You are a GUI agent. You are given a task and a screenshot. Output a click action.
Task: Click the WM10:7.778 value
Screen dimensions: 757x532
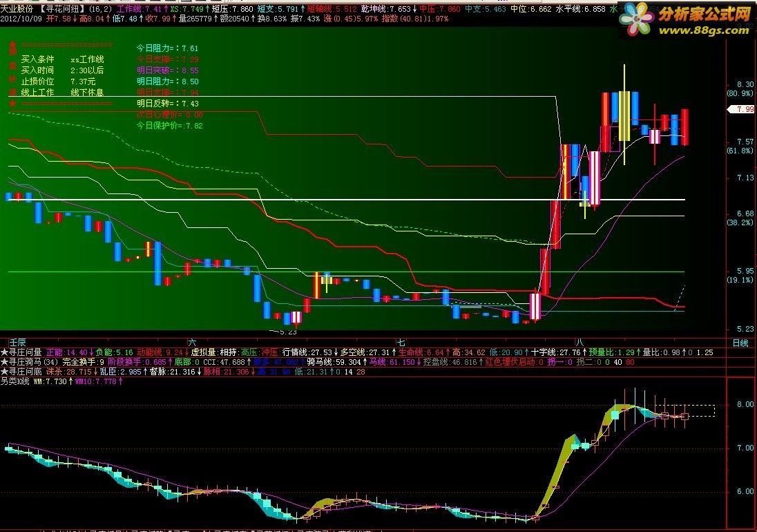pos(99,381)
